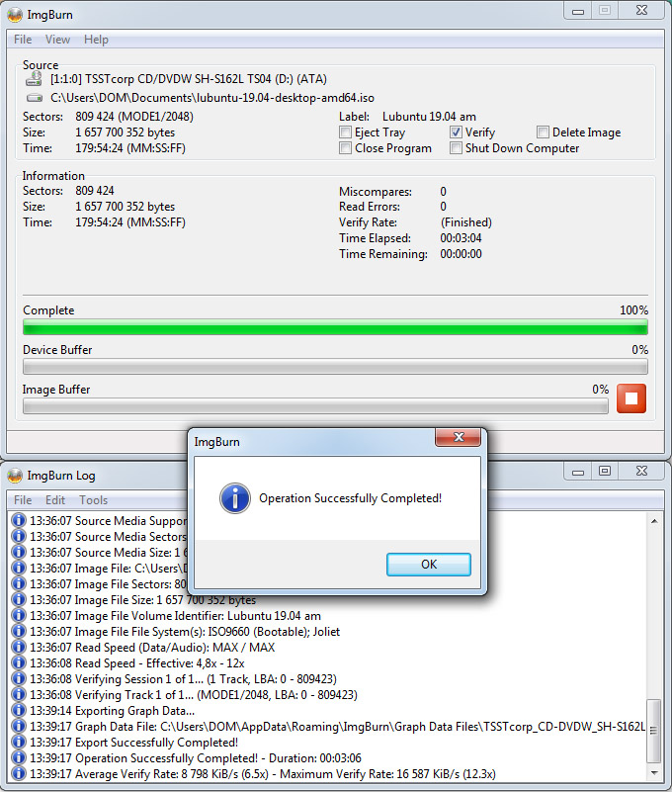The width and height of the screenshot is (672, 792).
Task: Open the Tools menu in the Log window
Action: pyautogui.click(x=94, y=500)
